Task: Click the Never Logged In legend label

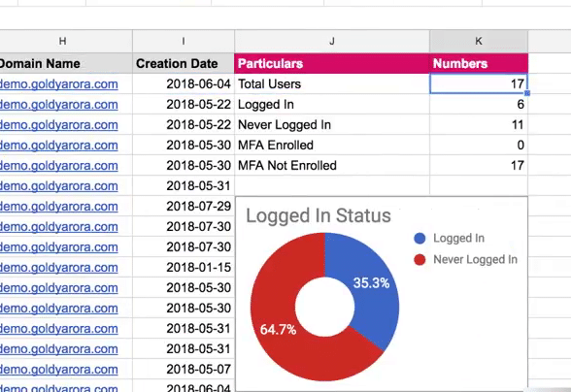Action: tap(475, 259)
